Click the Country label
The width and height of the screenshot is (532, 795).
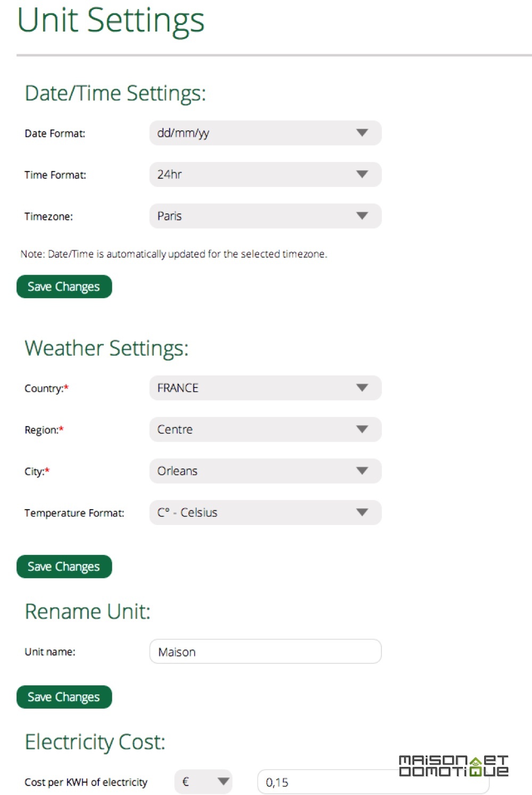point(46,389)
